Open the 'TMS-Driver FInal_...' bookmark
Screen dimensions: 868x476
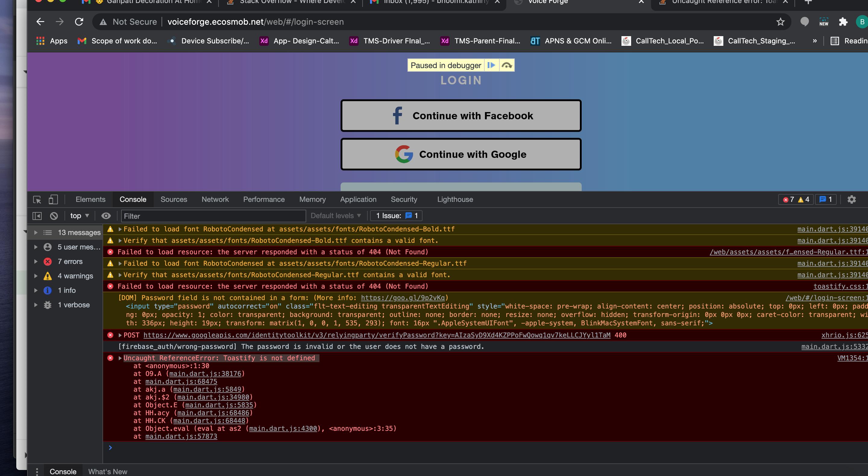coord(390,41)
